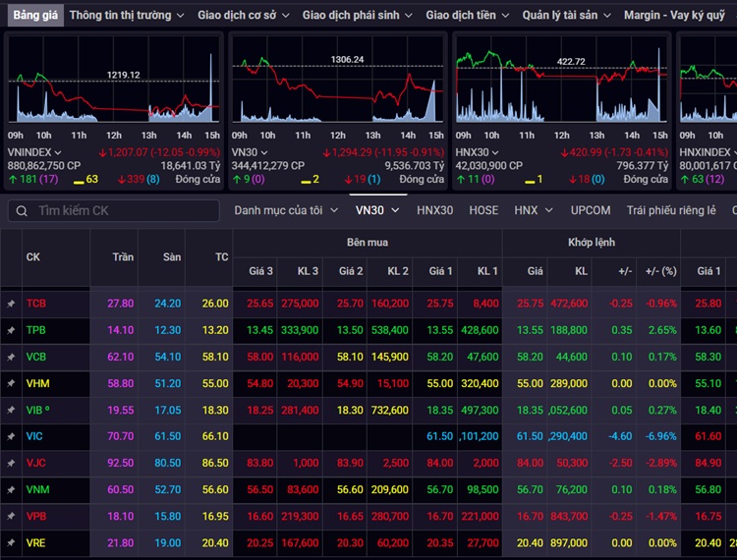This screenshot has height=560, width=737.
Task: Click the pin icon beside TCB
Action: point(11,304)
